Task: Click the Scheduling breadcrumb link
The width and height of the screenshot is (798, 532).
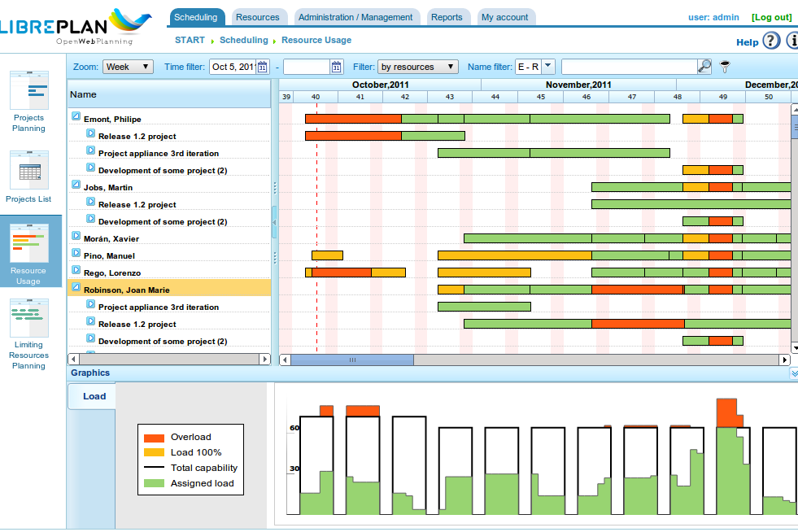Action: point(244,40)
